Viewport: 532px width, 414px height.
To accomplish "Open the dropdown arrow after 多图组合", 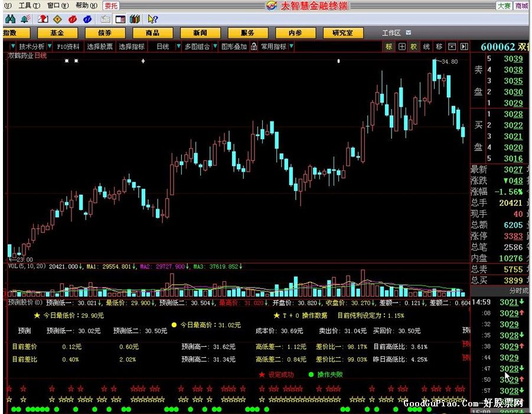I will point(215,46).
